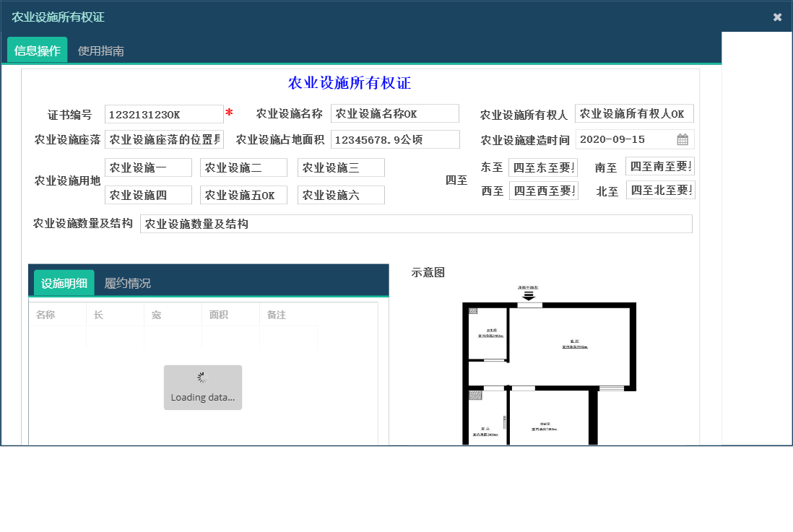Edit the 南至 boundary field

point(659,167)
